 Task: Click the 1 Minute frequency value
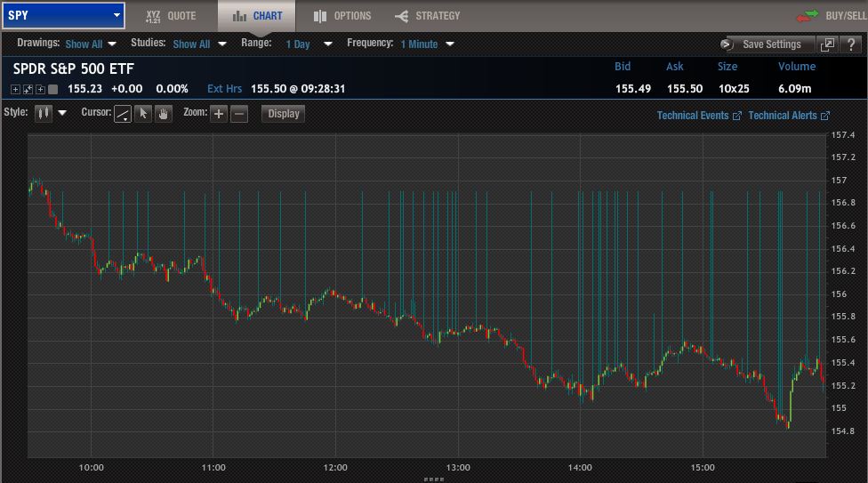(419, 44)
